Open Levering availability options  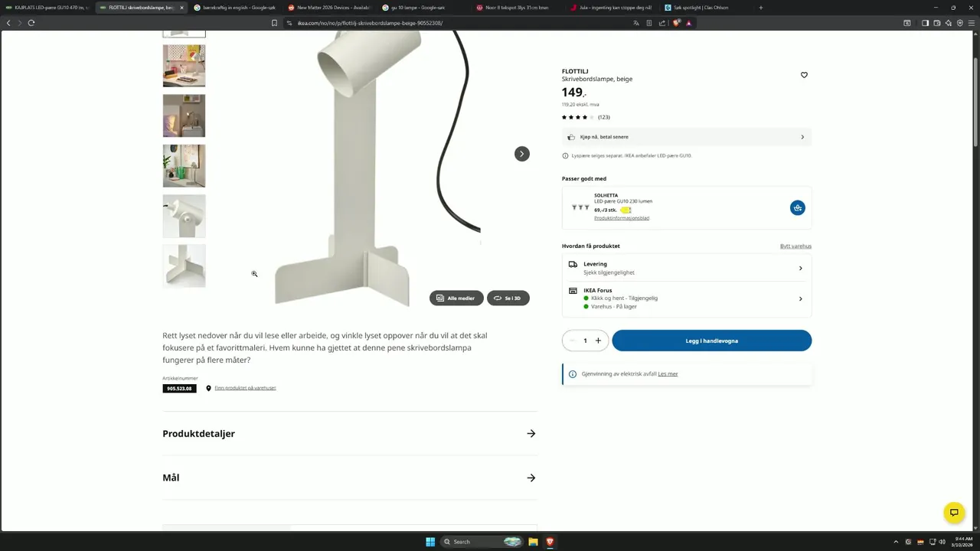coord(687,268)
